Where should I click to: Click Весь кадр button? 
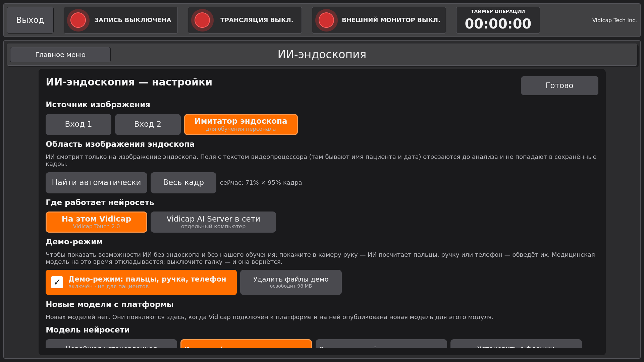(183, 183)
